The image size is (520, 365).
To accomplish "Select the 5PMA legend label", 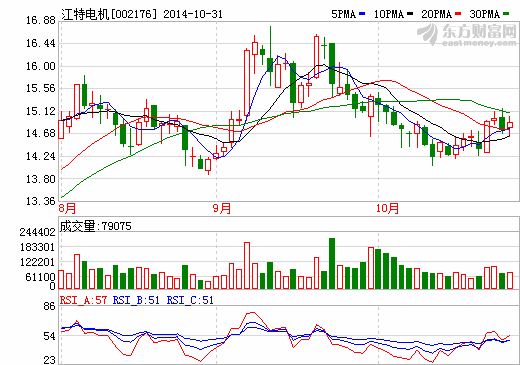I will [x=344, y=14].
